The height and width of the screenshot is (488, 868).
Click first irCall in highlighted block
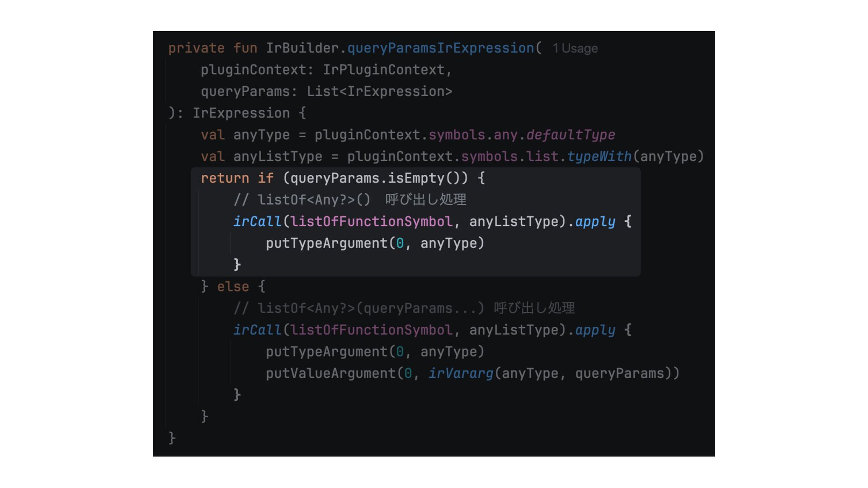[x=257, y=221]
